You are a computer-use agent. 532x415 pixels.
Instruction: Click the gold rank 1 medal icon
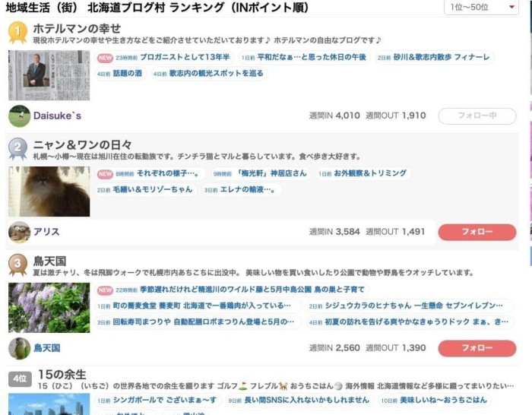pos(17,33)
